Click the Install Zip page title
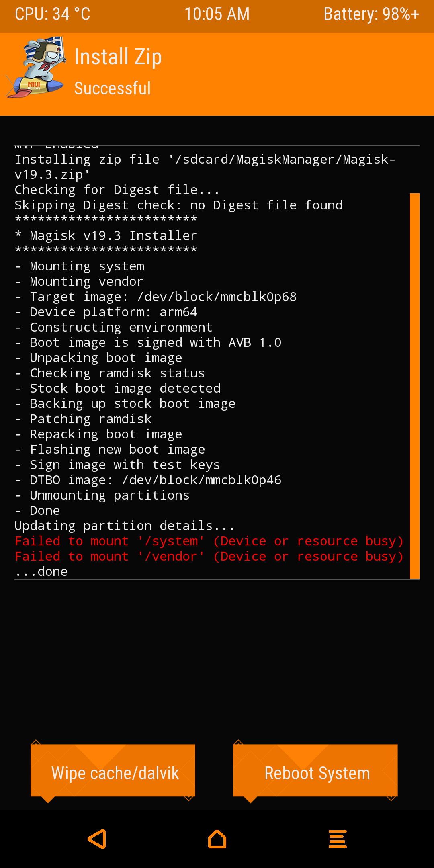 (118, 57)
